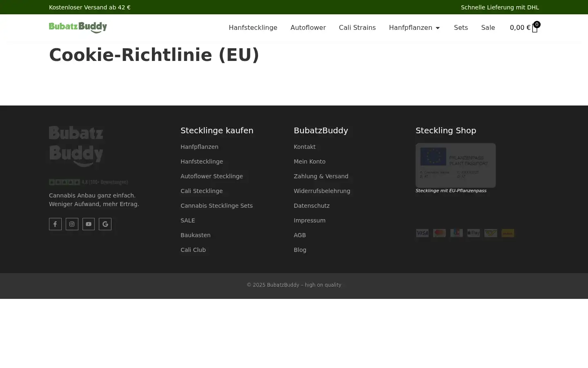Click the © 2025 BubatzBuddy copyright text
Image resolution: width=588 pixels, height=368 pixels.
coord(294,285)
